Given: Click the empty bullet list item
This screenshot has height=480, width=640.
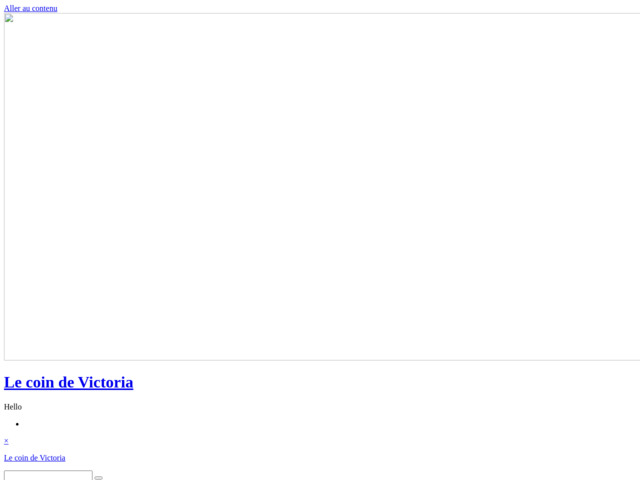Looking at the screenshot, I should pos(17,424).
